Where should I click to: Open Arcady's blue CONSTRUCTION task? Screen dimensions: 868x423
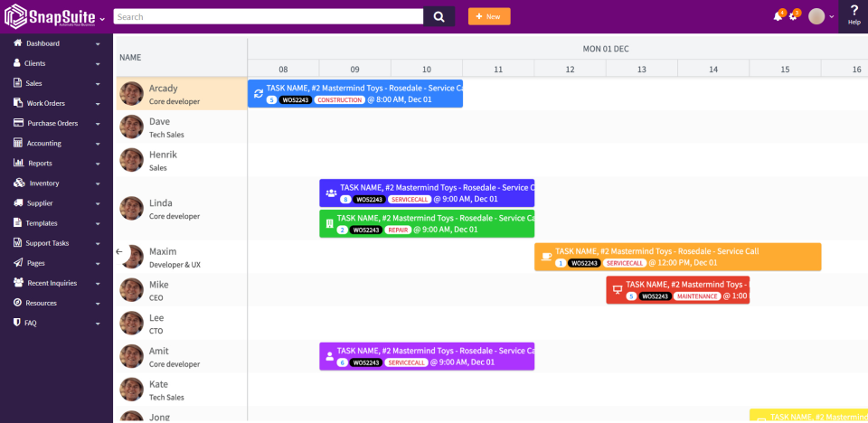[354, 94]
